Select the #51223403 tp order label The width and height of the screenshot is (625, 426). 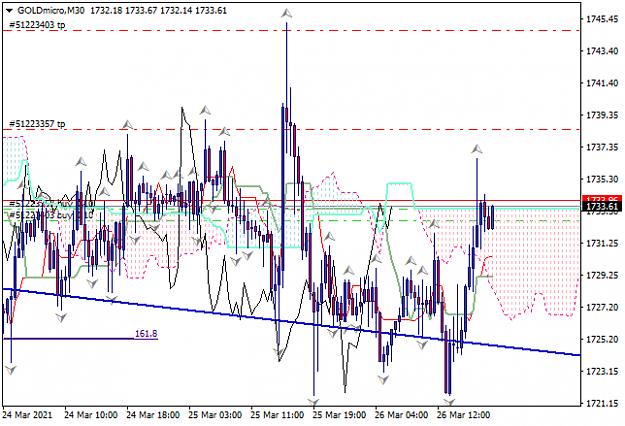click(37, 25)
